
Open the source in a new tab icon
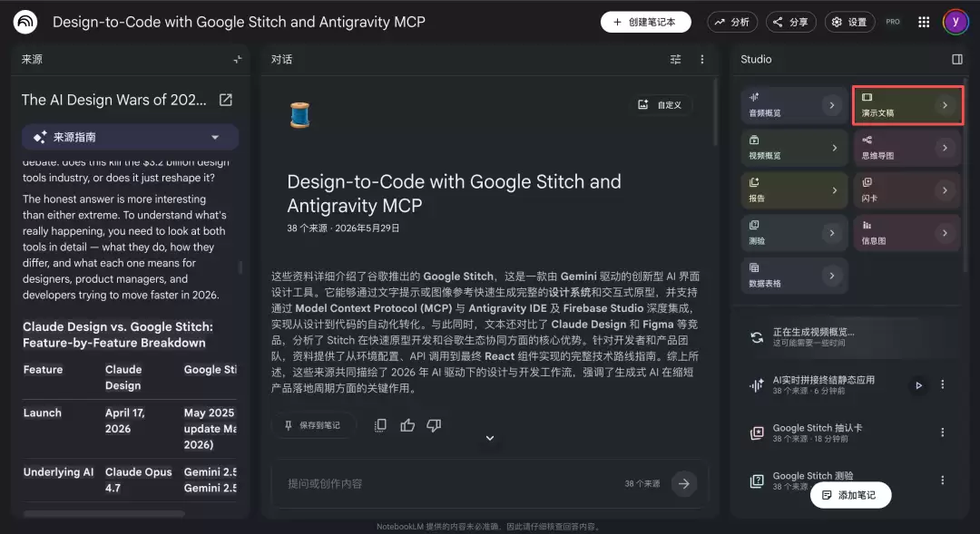click(x=226, y=100)
